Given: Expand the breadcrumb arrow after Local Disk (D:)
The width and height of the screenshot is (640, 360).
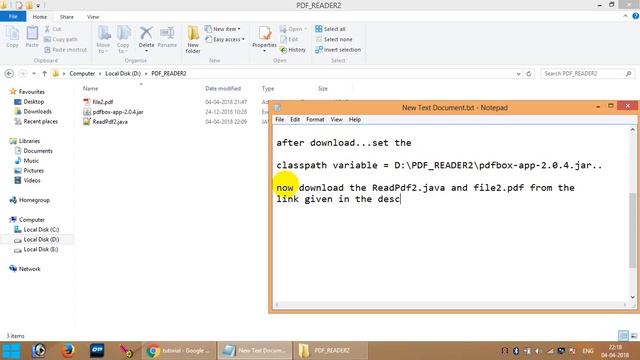Looking at the screenshot, I should [x=146, y=73].
